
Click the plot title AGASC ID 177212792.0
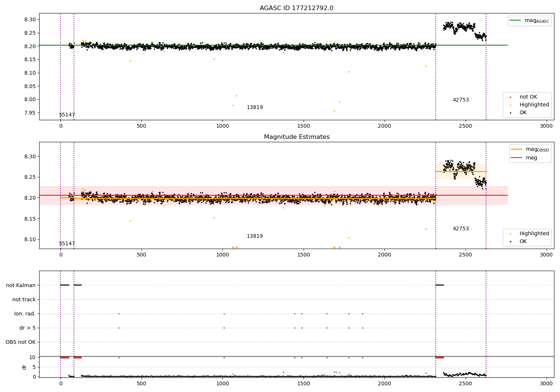coord(296,8)
